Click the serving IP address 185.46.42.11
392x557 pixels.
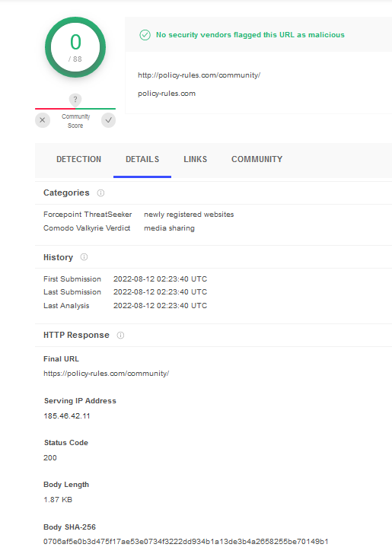click(67, 416)
